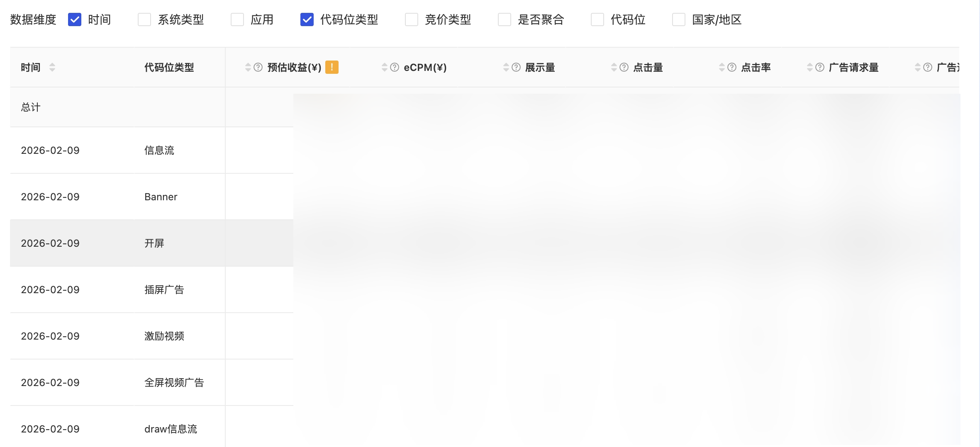
Task: Click the orange warning icon beside 预估收益
Action: [x=332, y=67]
